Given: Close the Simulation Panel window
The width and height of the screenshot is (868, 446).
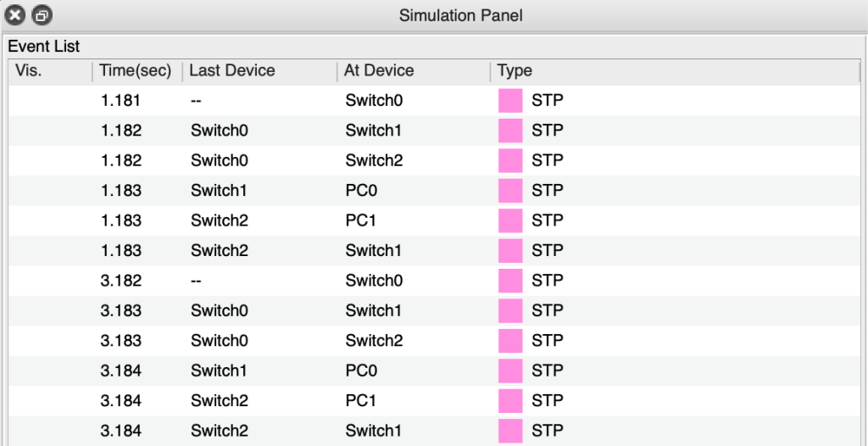Looking at the screenshot, I should (x=16, y=15).
